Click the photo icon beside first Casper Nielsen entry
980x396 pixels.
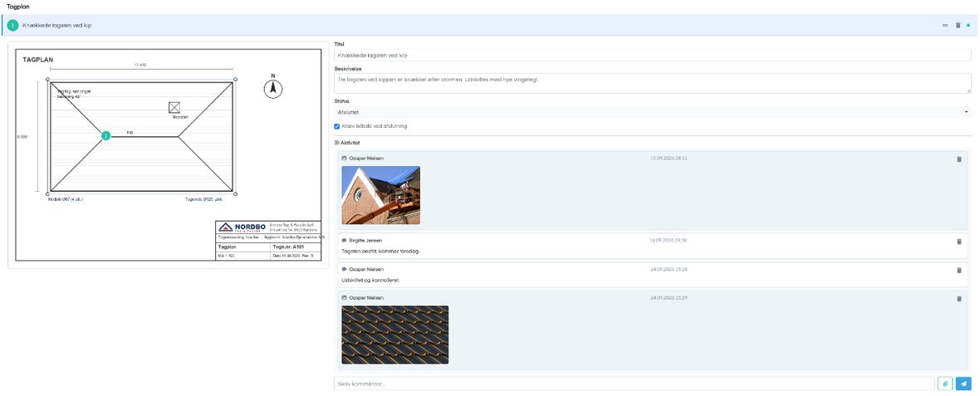345,158
